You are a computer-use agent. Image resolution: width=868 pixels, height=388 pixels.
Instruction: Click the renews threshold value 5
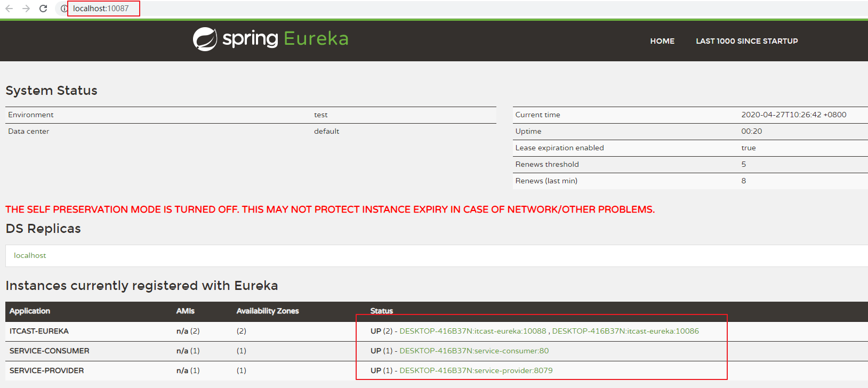[x=744, y=164]
